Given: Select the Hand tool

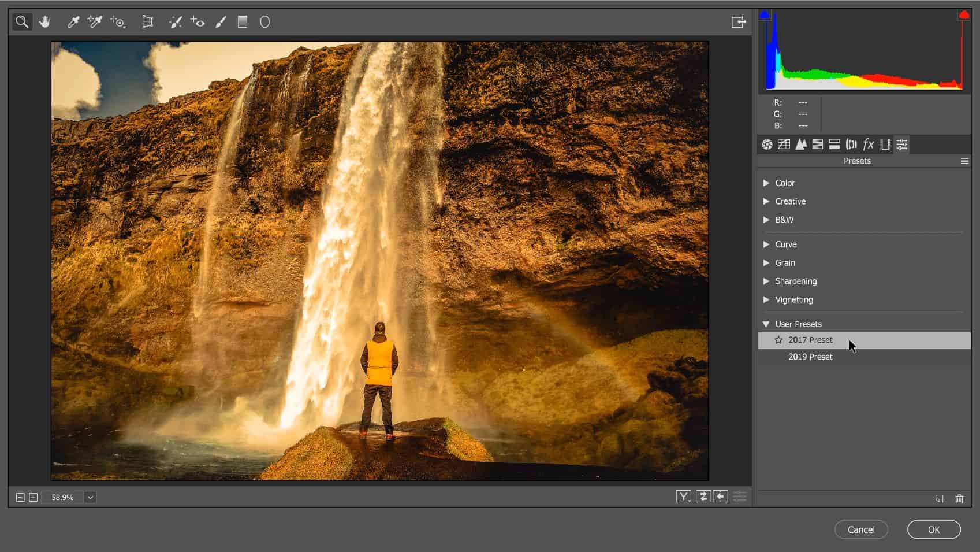Looking at the screenshot, I should 44,22.
